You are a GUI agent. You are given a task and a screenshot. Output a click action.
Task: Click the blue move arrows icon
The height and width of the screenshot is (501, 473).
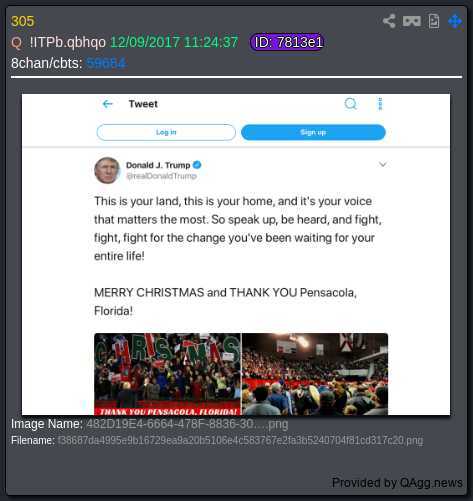(455, 21)
